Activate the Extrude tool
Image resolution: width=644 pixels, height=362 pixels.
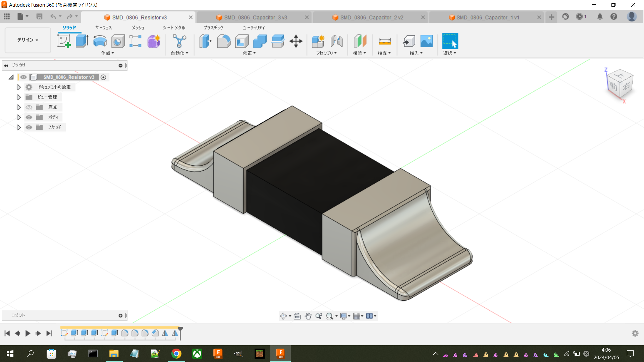pos(82,41)
